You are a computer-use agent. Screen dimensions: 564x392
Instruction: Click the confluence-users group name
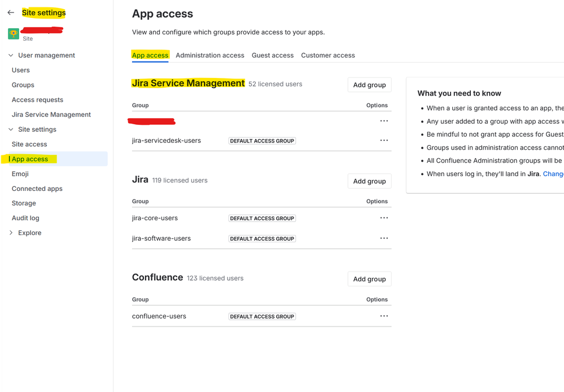[159, 316]
